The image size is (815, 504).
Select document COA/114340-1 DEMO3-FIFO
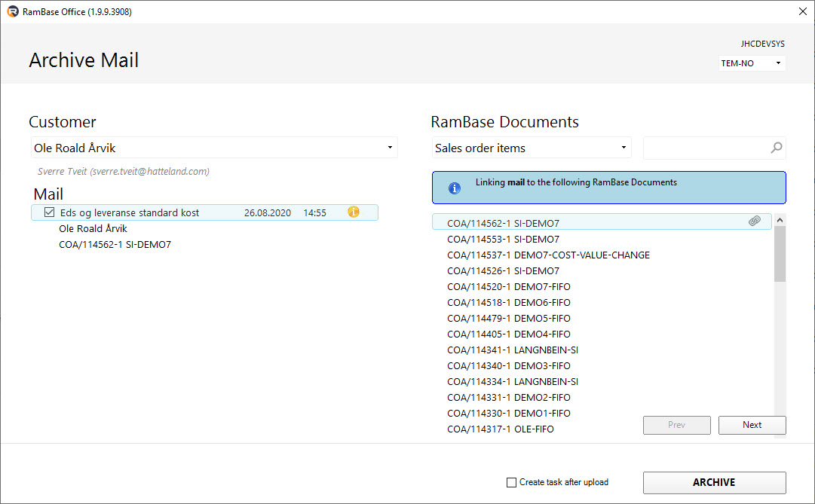(x=509, y=366)
